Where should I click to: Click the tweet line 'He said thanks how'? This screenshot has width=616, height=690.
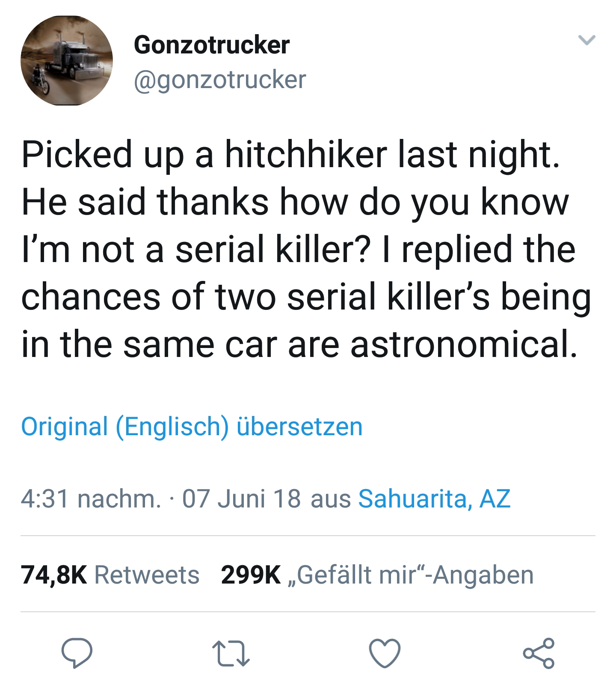tap(295, 202)
